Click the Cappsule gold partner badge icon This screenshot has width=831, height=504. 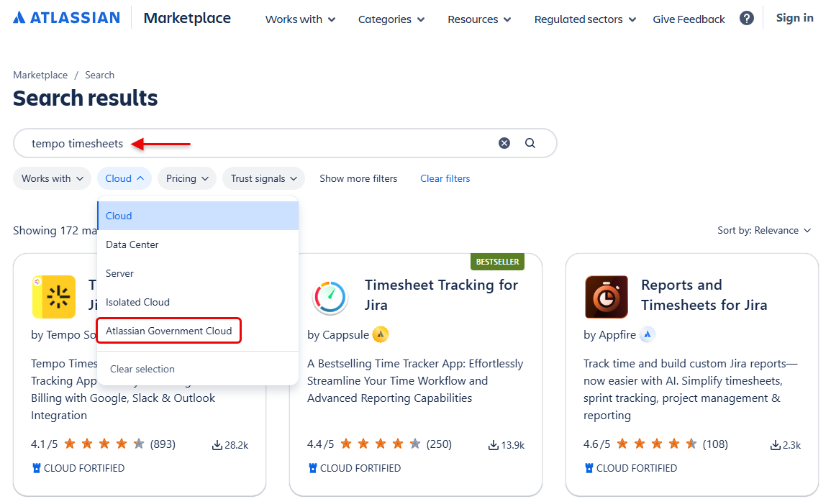tap(381, 334)
